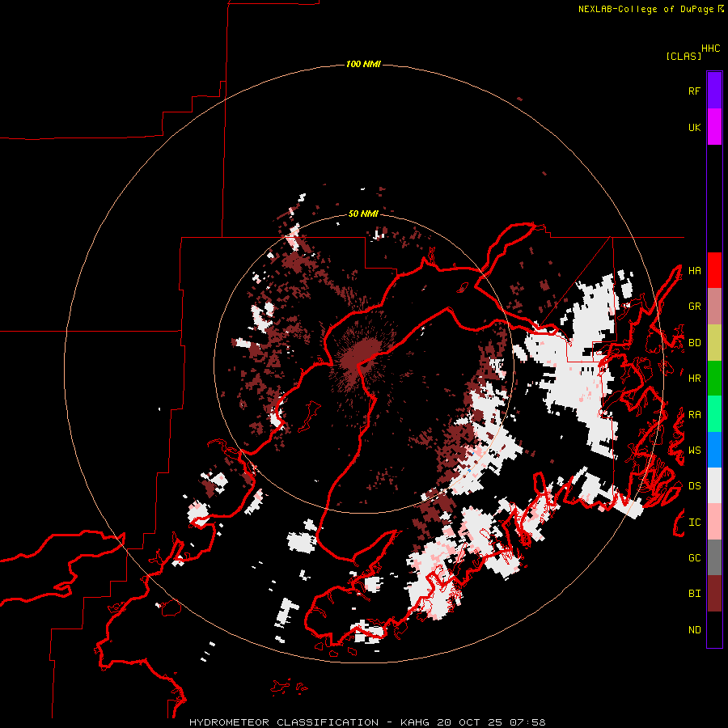Screen dimensions: 728x728
Task: Click the registered mark beside DuPage
Action: [x=721, y=8]
